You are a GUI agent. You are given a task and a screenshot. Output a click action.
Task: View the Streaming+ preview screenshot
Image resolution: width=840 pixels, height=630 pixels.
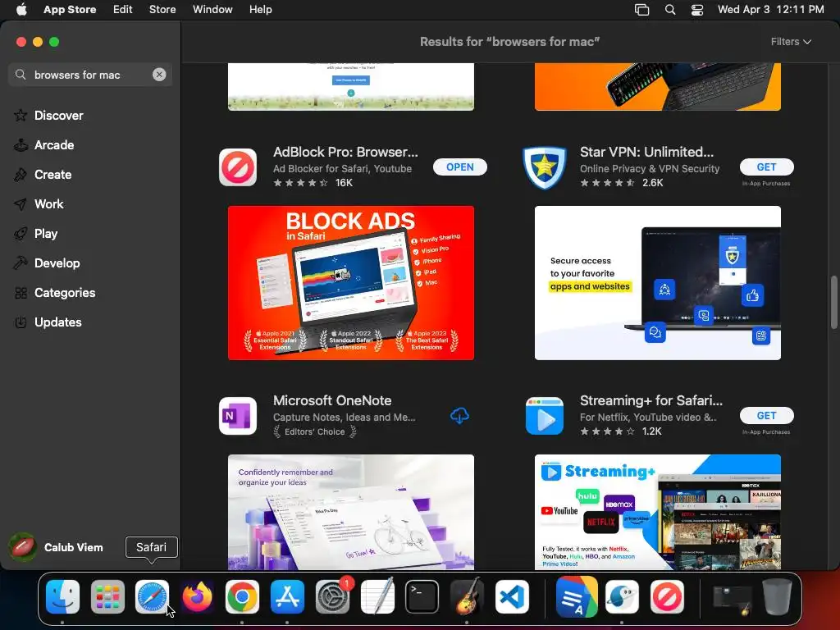[x=657, y=512]
